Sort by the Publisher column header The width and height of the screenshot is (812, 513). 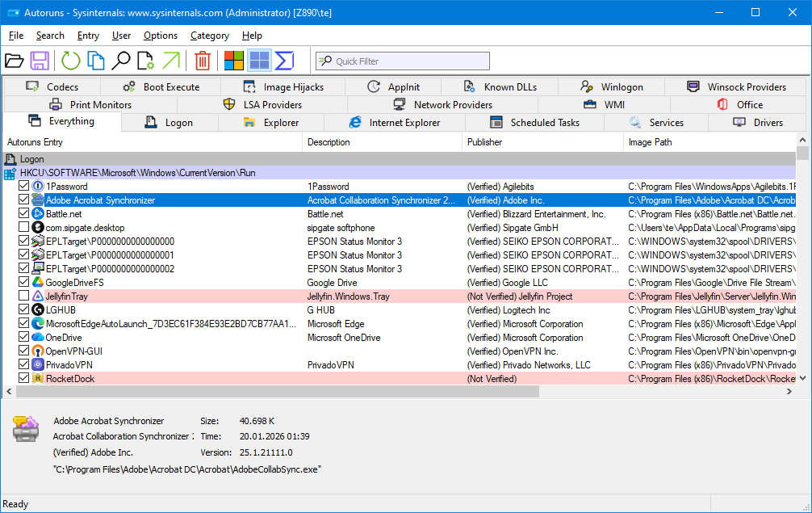(484, 142)
